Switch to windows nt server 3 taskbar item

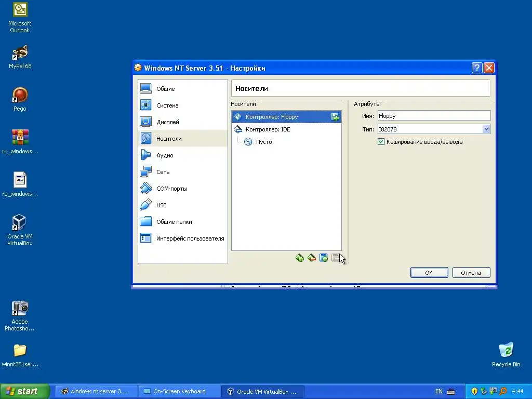click(x=96, y=391)
